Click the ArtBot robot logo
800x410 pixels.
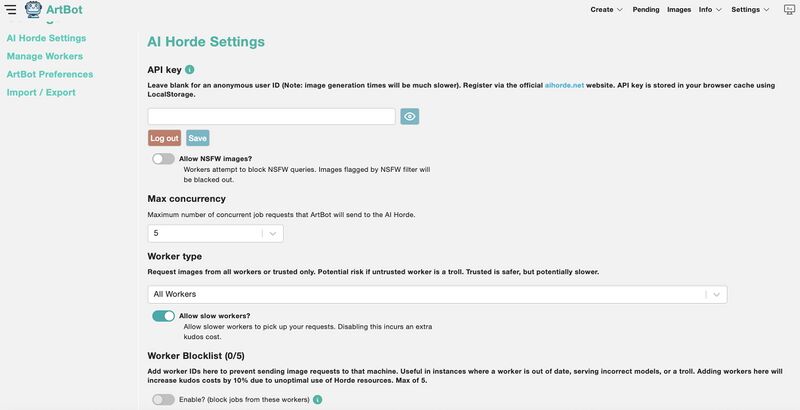point(32,10)
